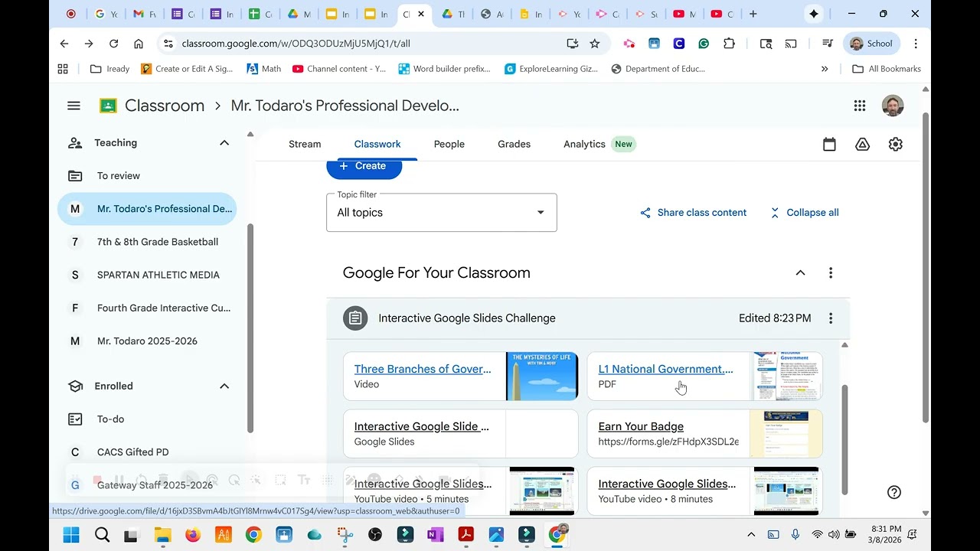Open the class Drive folder icon
This screenshot has width=980, height=551.
[863, 144]
